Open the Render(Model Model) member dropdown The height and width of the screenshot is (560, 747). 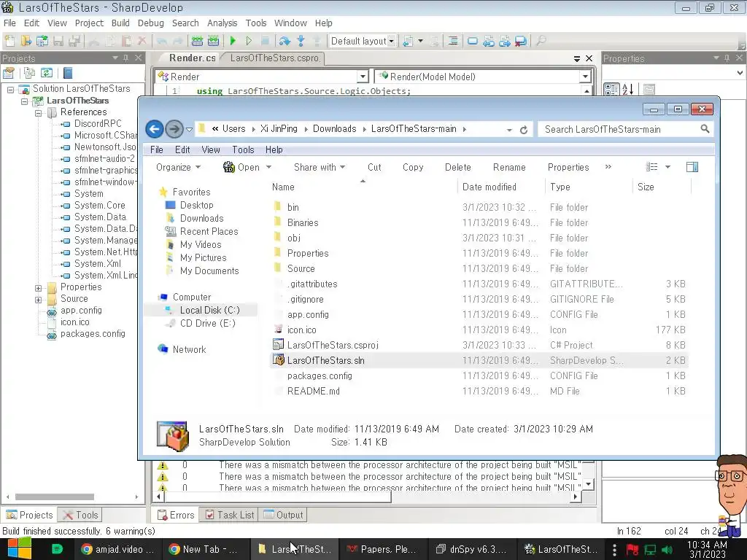[586, 77]
